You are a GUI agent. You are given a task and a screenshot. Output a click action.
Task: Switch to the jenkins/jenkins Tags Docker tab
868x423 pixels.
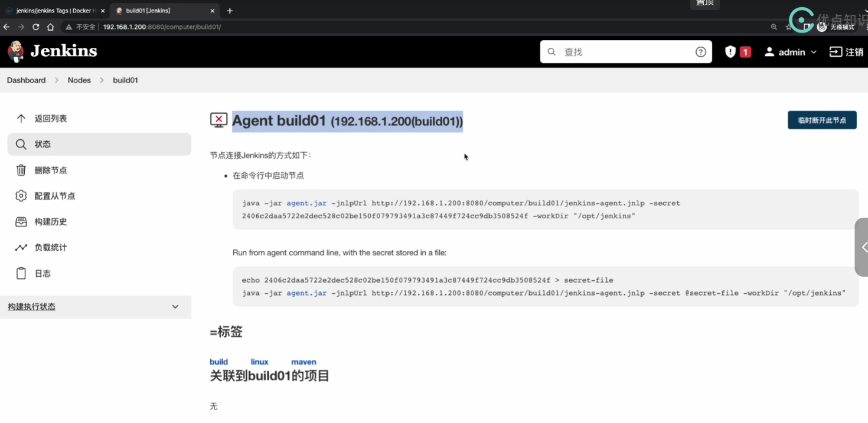click(x=56, y=11)
